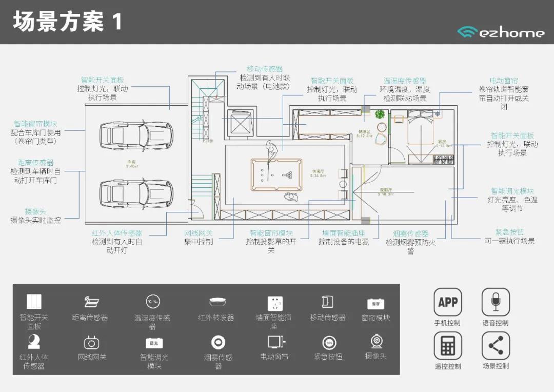Select the 距离传感器 legend icon
This screenshot has height=392, width=554.
click(x=91, y=302)
